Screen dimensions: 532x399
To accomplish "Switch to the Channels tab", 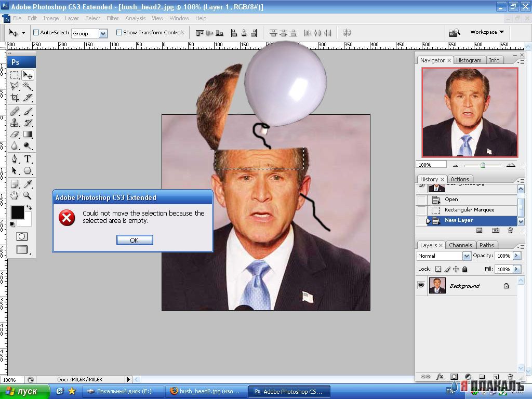I will 460,245.
